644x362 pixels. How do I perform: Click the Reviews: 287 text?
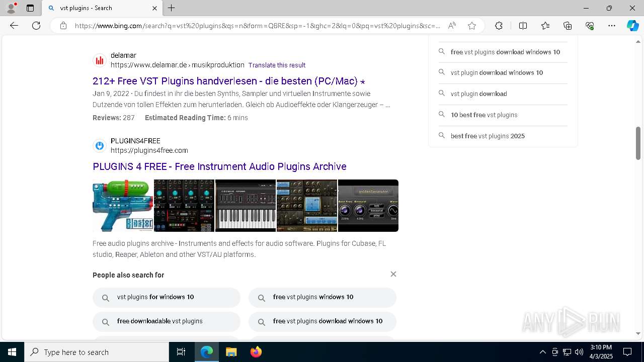[114, 118]
